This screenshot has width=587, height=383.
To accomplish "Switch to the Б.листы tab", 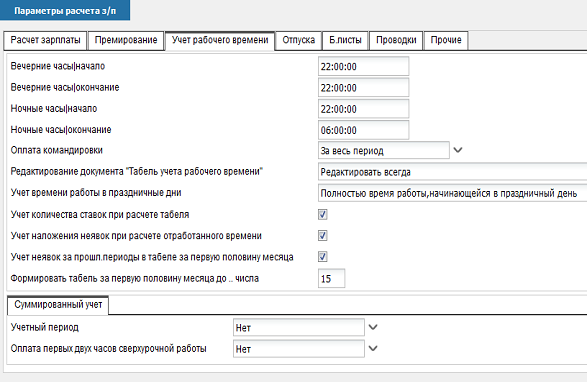I will pos(345,40).
